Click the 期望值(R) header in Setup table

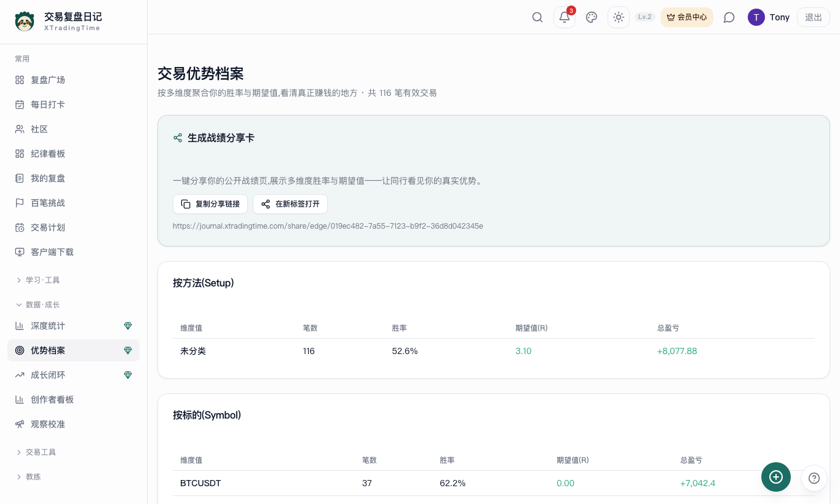click(531, 328)
